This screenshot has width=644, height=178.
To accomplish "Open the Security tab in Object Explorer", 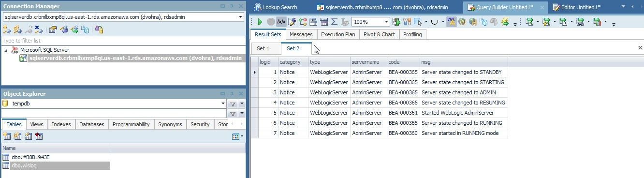I will (x=200, y=124).
